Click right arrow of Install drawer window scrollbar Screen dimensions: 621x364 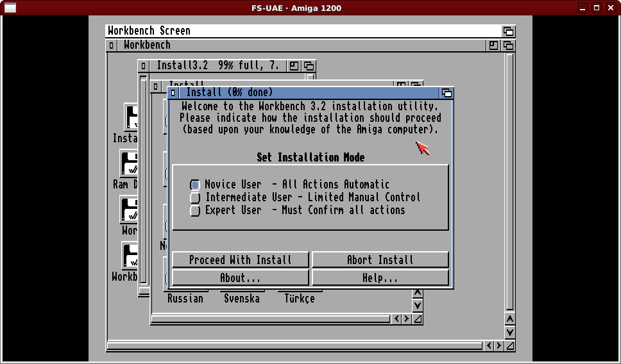point(407,319)
